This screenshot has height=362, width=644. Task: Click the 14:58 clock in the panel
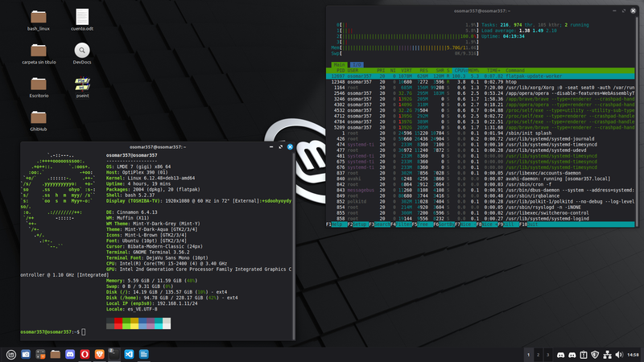tap(632, 354)
